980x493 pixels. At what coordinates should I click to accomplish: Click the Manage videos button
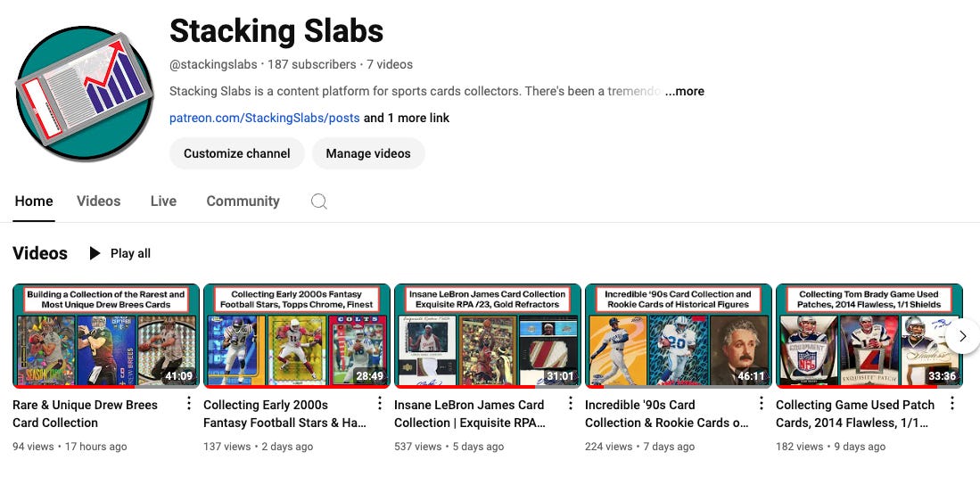368,153
